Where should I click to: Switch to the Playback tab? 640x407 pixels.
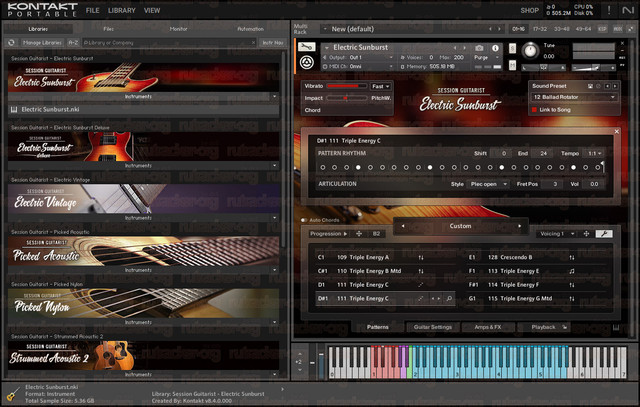543,327
